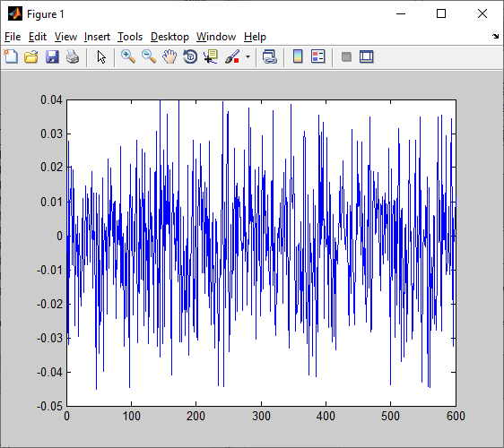Viewport: 504px width, 448px height.
Task: Enable the Rotate 3D tool
Action: 190,56
